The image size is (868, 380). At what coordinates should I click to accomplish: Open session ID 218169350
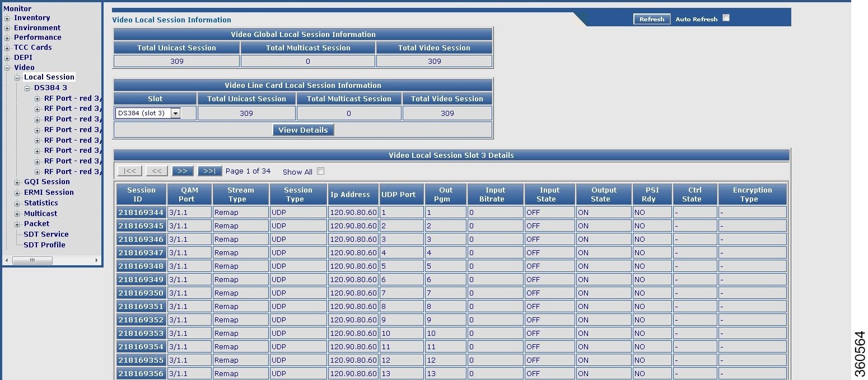coord(141,293)
